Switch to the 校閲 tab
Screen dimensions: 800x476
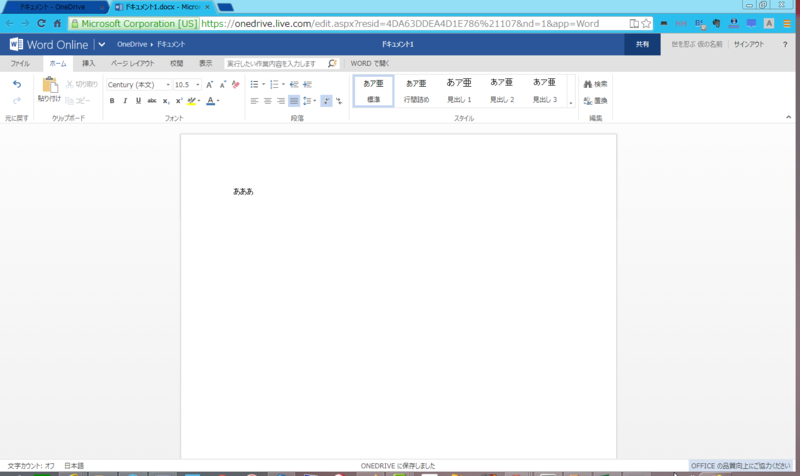pos(177,63)
